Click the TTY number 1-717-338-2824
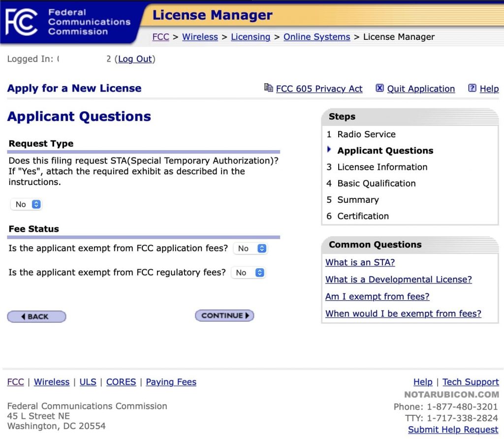Screen dimensions: 504x439 (462, 418)
